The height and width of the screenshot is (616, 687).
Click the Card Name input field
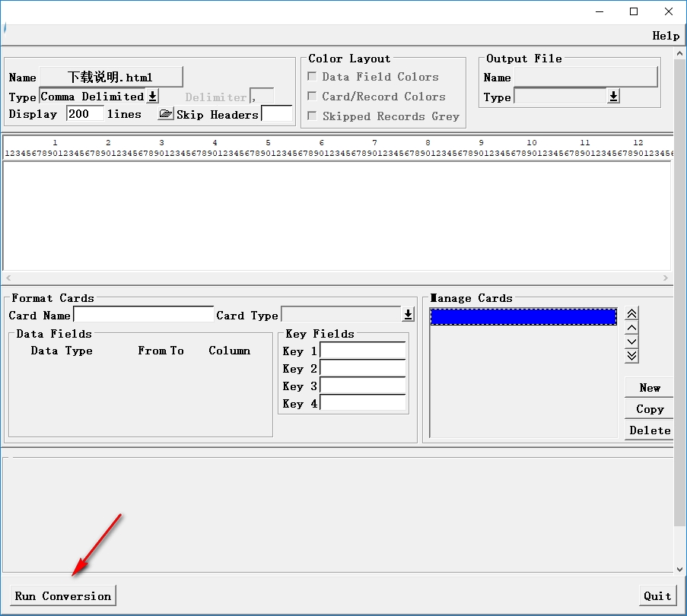(x=143, y=315)
